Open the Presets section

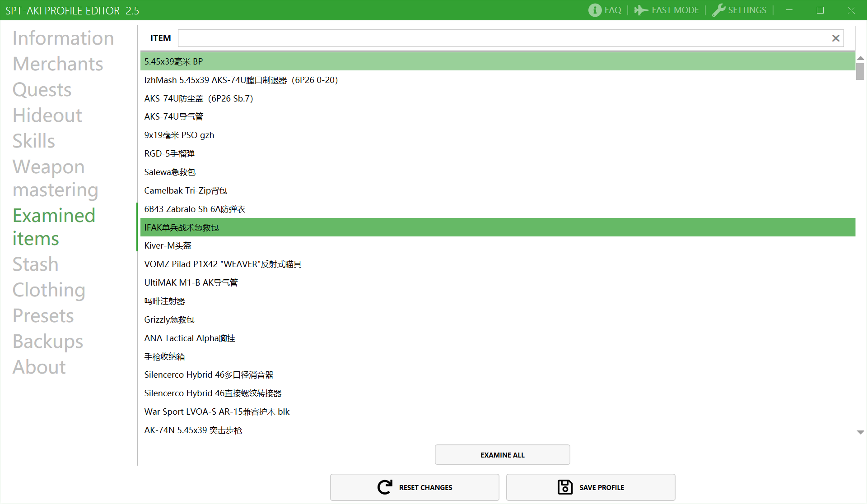[43, 315]
